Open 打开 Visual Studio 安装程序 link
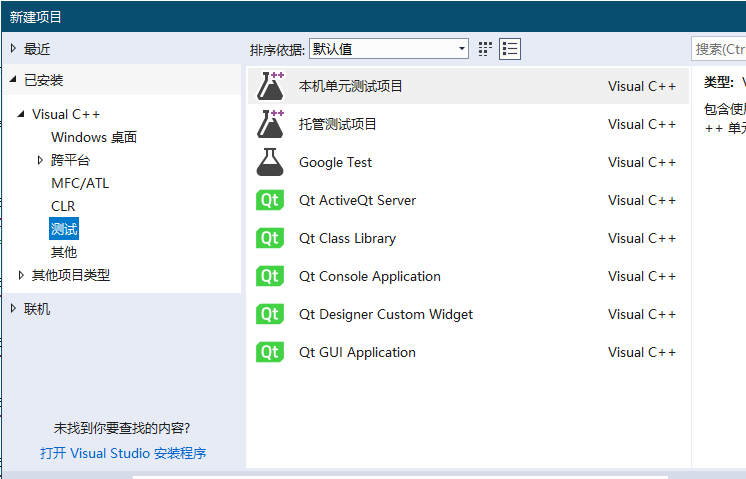This screenshot has width=746, height=479. pos(123,453)
